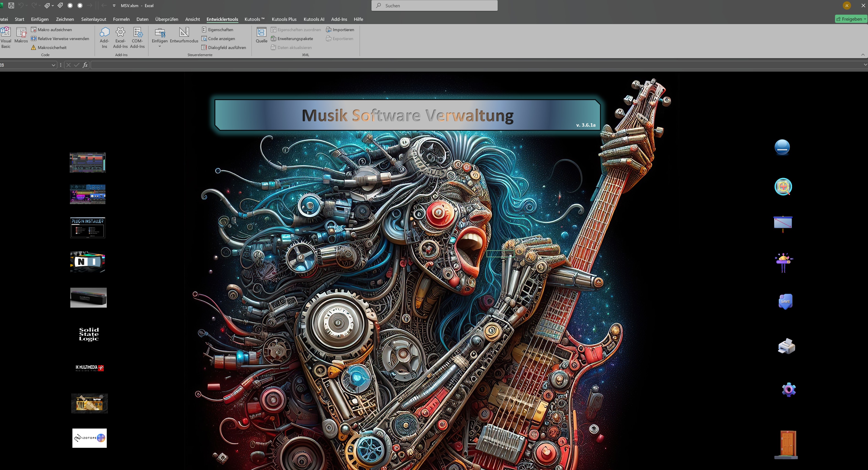Open the Makros dialog
This screenshot has height=470, width=868.
pos(21,35)
